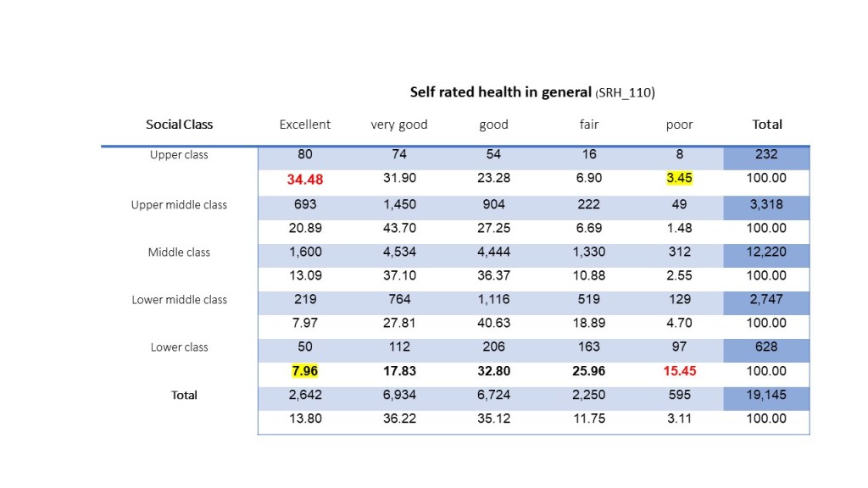Select the yellow-highlighted 3.45 cell

[679, 179]
